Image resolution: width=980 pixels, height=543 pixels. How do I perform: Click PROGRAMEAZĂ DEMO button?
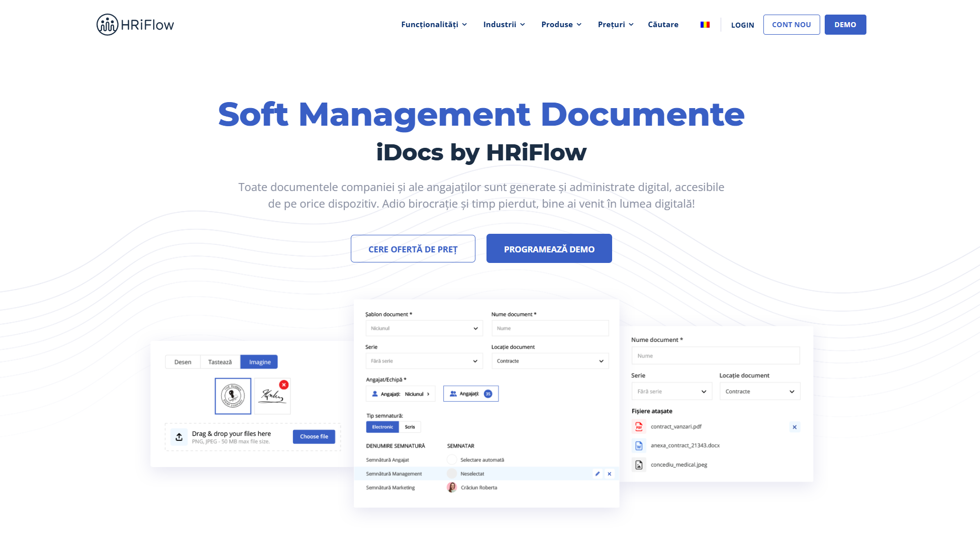pyautogui.click(x=549, y=248)
